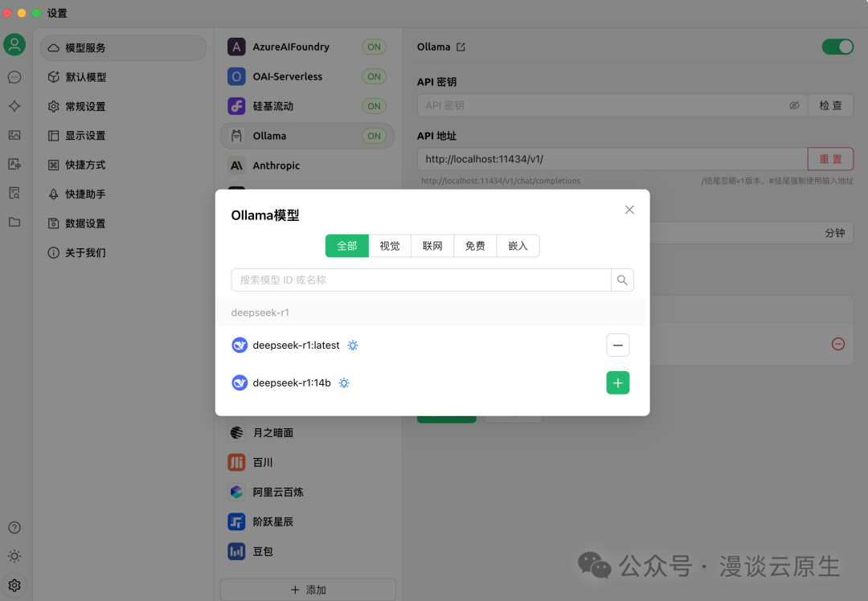Screen dimensions: 868x601
Task: Collapse the deepseek-r1 group header
Action: pos(430,313)
